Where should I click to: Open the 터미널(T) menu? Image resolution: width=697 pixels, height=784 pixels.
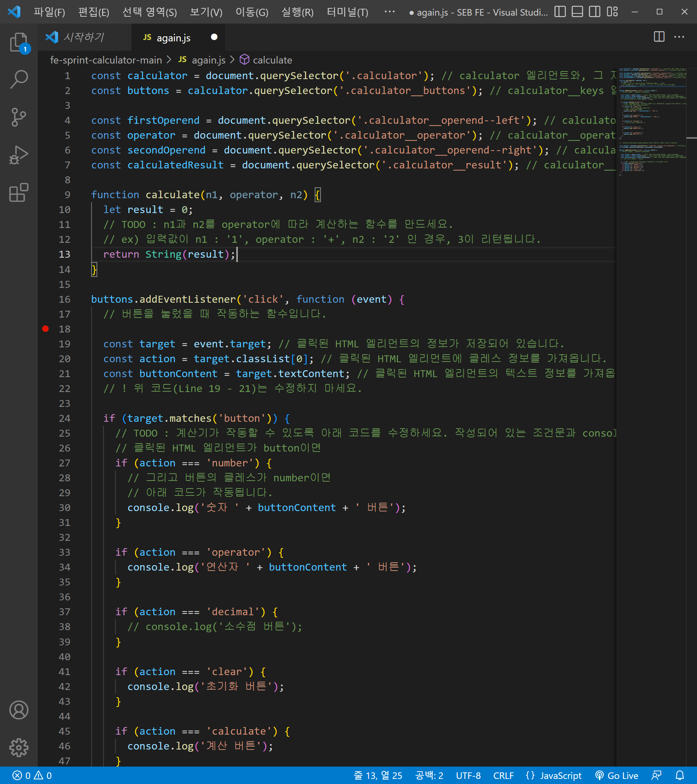[347, 12]
